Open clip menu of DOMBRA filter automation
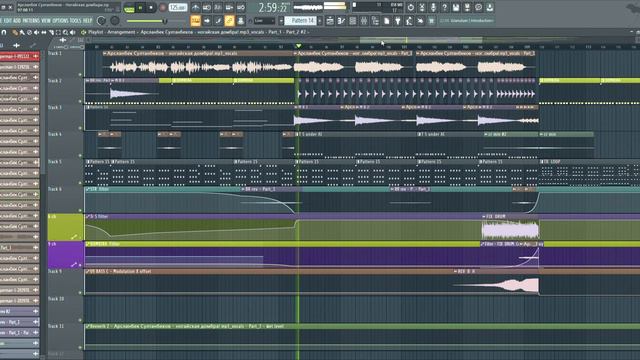 pyautogui.click(x=87, y=244)
